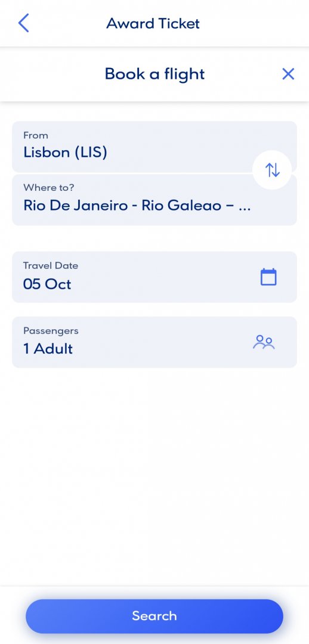Pick a new date from 05 Oct
This screenshot has height=644, width=309.
pyautogui.click(x=47, y=284)
